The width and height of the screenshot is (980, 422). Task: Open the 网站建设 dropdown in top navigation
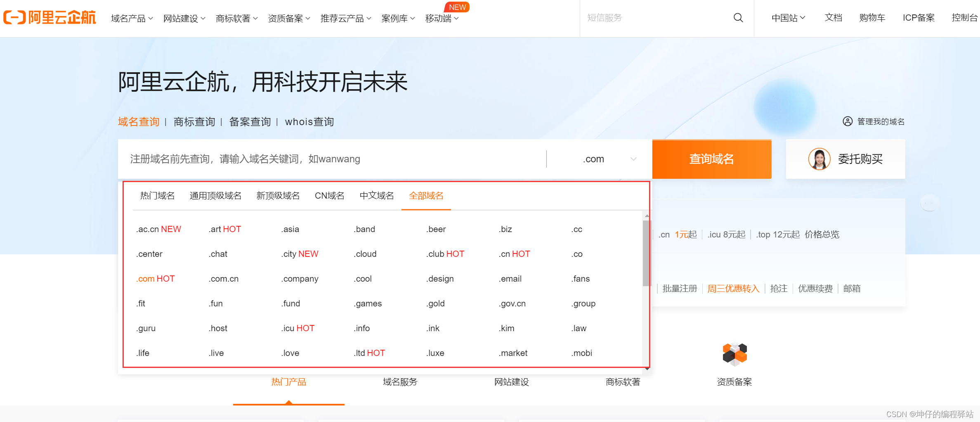(184, 19)
